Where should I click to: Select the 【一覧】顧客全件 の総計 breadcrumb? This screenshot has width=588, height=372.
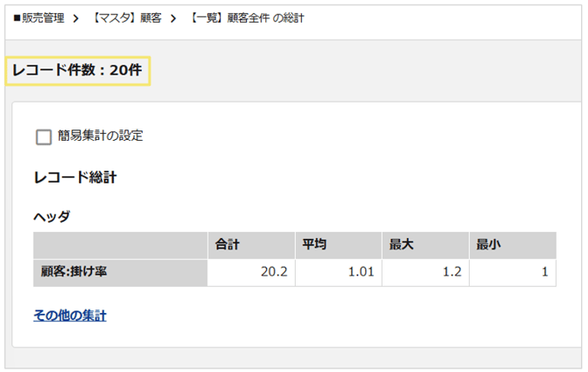coord(247,17)
